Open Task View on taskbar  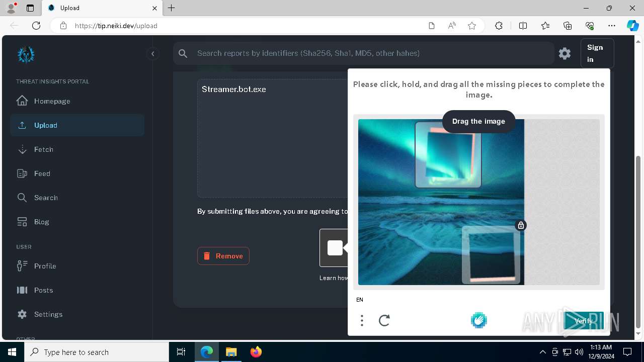pyautogui.click(x=181, y=352)
